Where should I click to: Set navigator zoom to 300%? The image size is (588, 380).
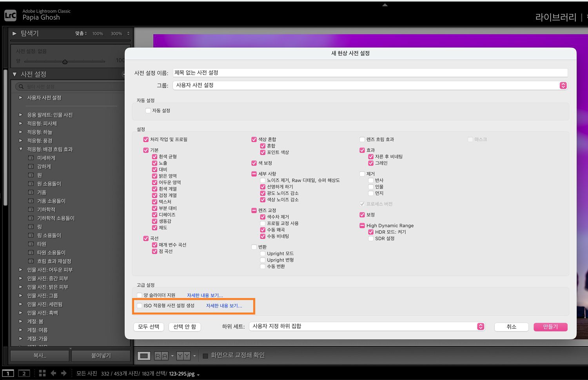click(x=116, y=34)
